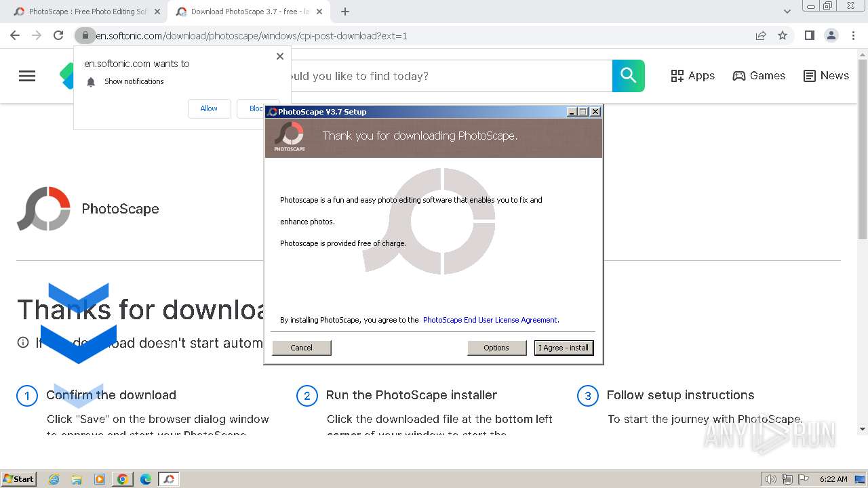Screen dimensions: 868x488
Task: Block notifications in the browser prompt
Action: (256, 108)
